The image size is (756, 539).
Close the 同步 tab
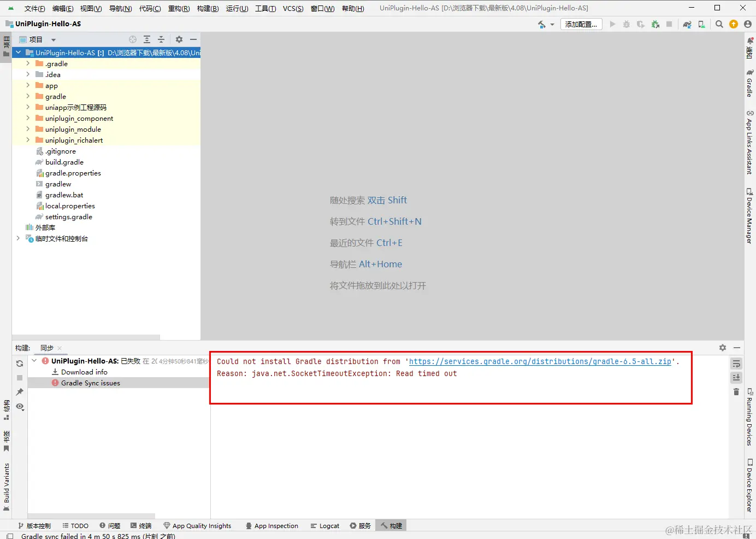(60, 348)
